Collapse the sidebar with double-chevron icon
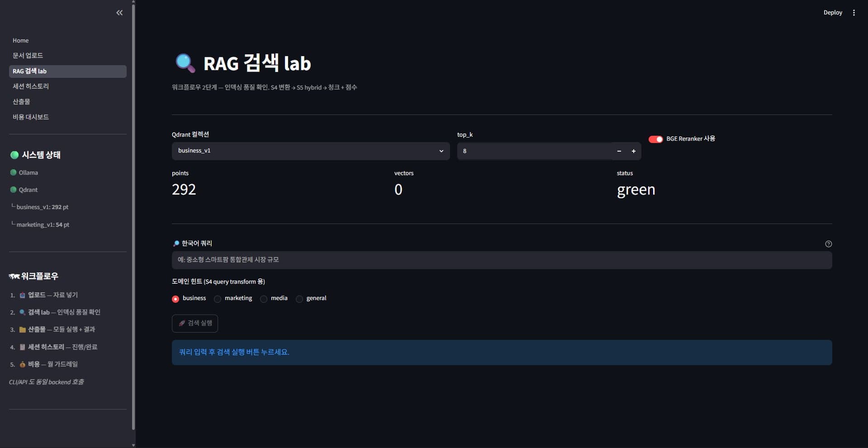Viewport: 868px width, 448px height. pos(119,13)
